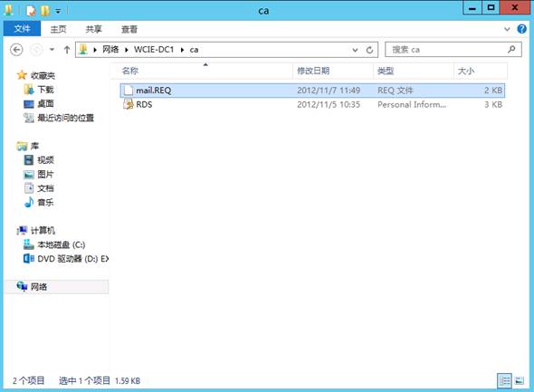
Task: Open 库 in the navigation pane
Action: 34,146
